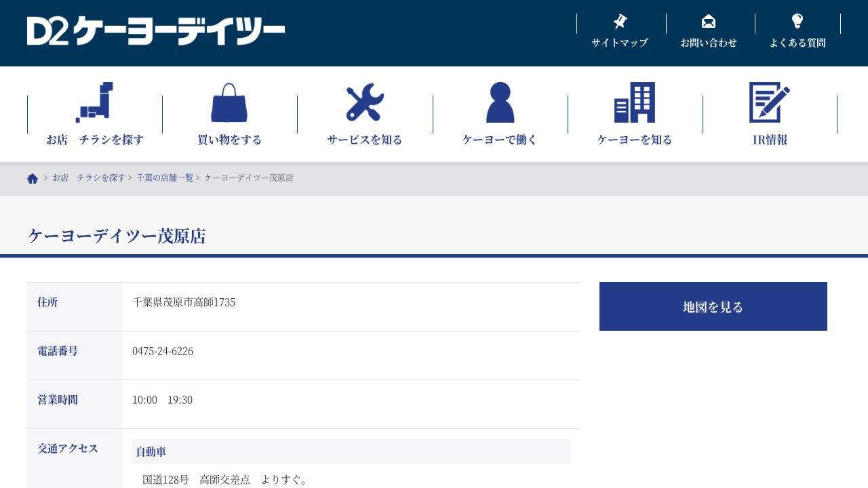Click the person silhouette careers icon
The image size is (868, 488).
point(500,102)
